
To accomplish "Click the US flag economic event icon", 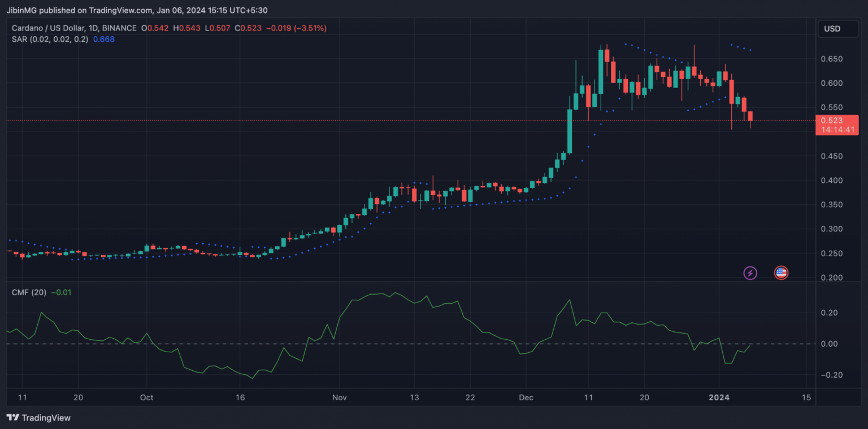I will (x=781, y=273).
